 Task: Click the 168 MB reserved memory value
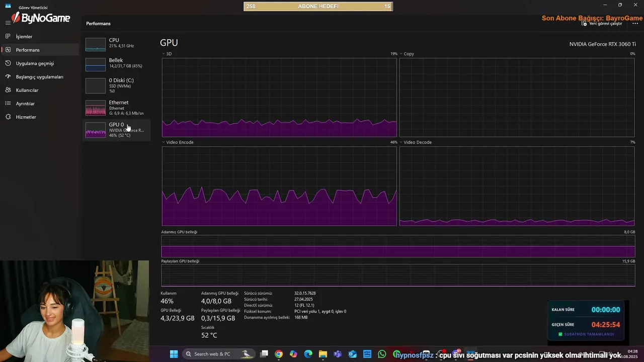tap(301, 317)
